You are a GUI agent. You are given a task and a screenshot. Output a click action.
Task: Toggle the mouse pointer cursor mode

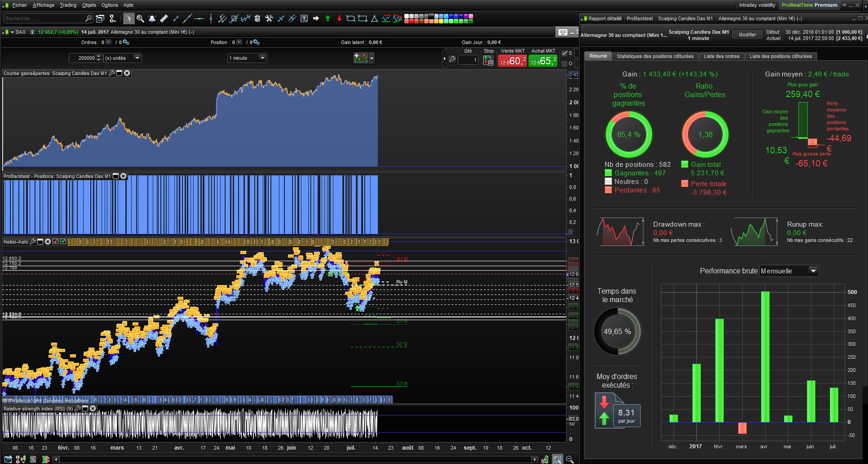tap(129, 18)
